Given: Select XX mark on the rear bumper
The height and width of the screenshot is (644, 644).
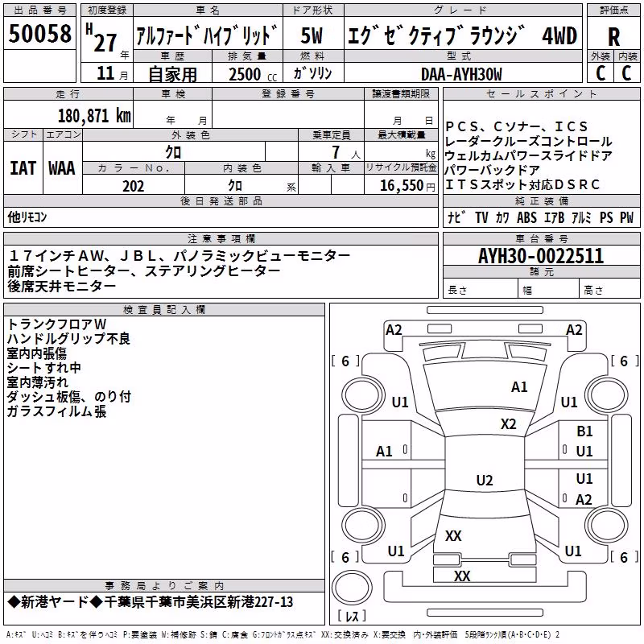Looking at the screenshot, I should pos(462,576).
